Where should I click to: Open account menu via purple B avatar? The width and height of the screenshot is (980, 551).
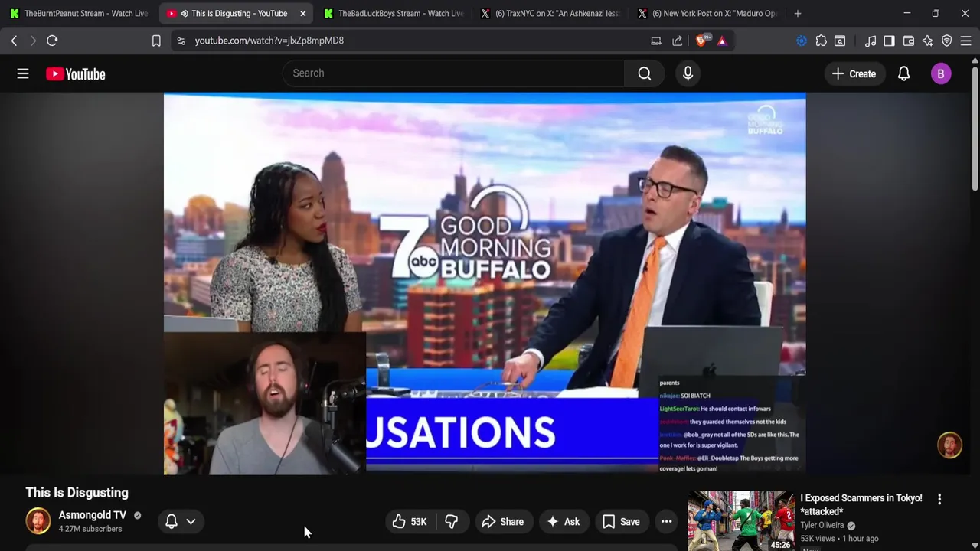pyautogui.click(x=941, y=73)
